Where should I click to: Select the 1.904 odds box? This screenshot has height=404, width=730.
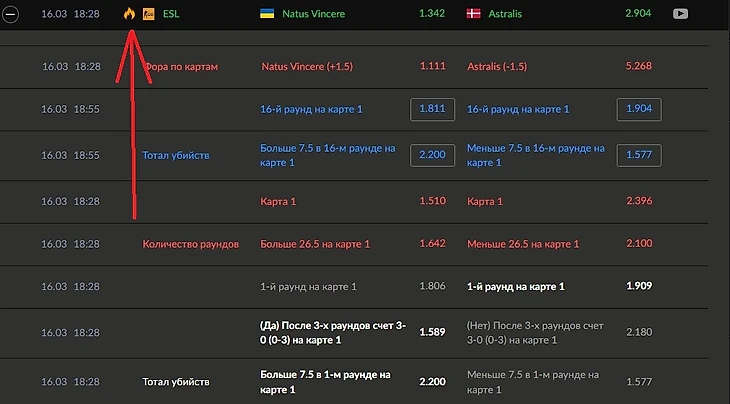637,109
